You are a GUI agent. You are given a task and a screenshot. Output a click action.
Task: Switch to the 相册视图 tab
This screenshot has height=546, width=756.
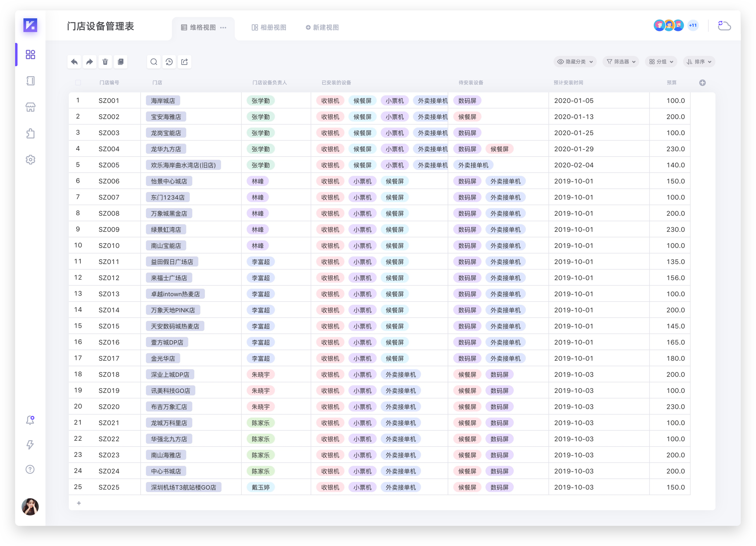(x=269, y=28)
